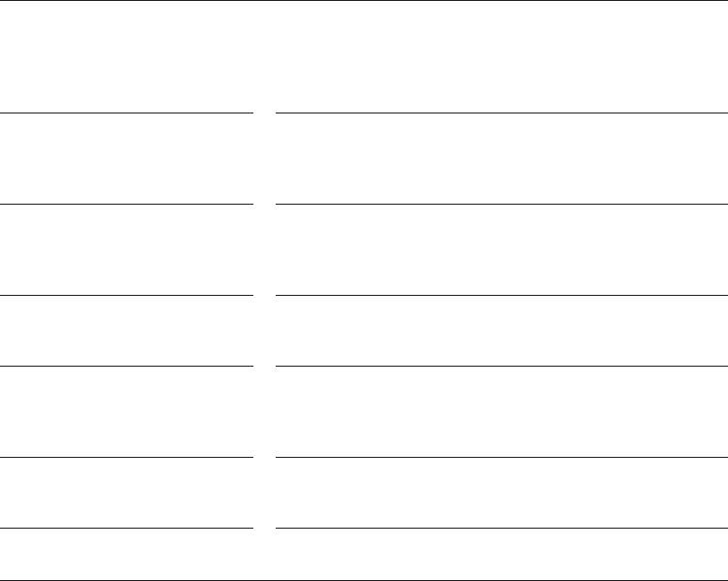728x581 pixels.
Task: Click the empty left cell in the third row
Action: coord(126,330)
